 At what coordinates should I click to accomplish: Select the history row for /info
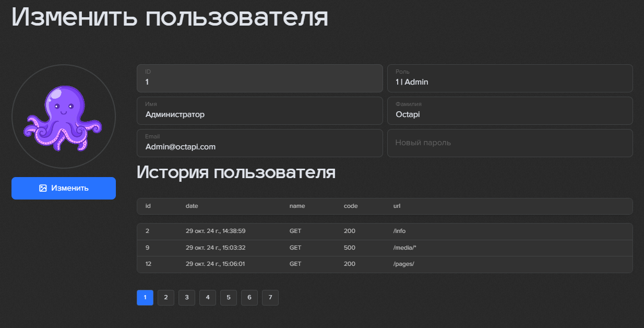384,231
